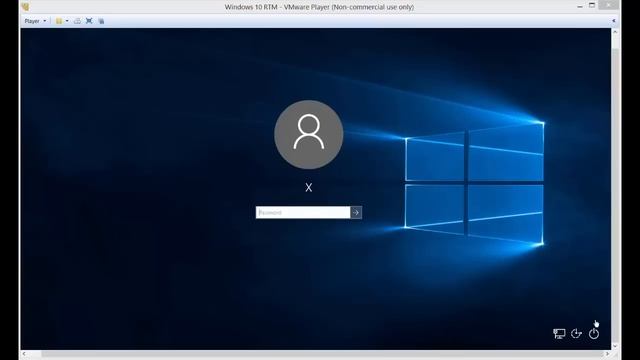Collapse the toolbar using the right-side arrow
Image resolution: width=640 pixels, height=360 pixels.
click(x=613, y=21)
